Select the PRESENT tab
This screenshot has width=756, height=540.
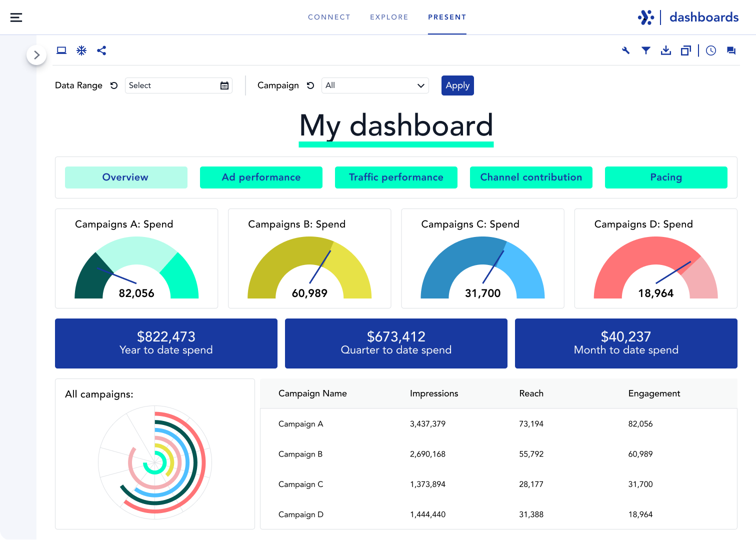[x=447, y=17]
